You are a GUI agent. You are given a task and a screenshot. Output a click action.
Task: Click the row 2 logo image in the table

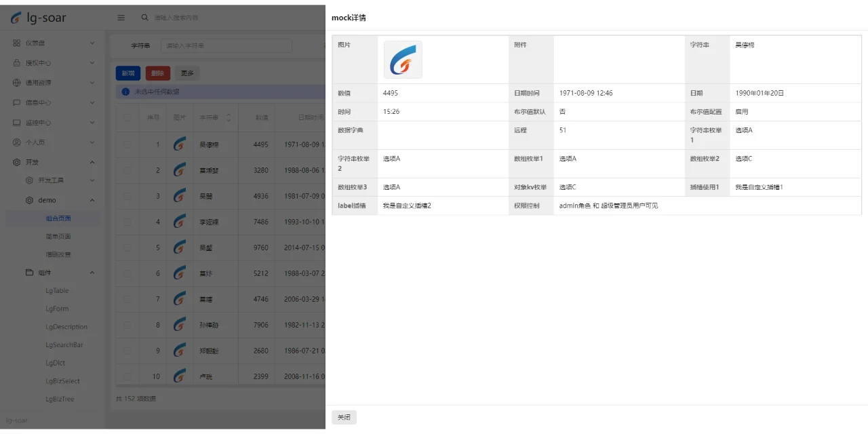coord(179,170)
